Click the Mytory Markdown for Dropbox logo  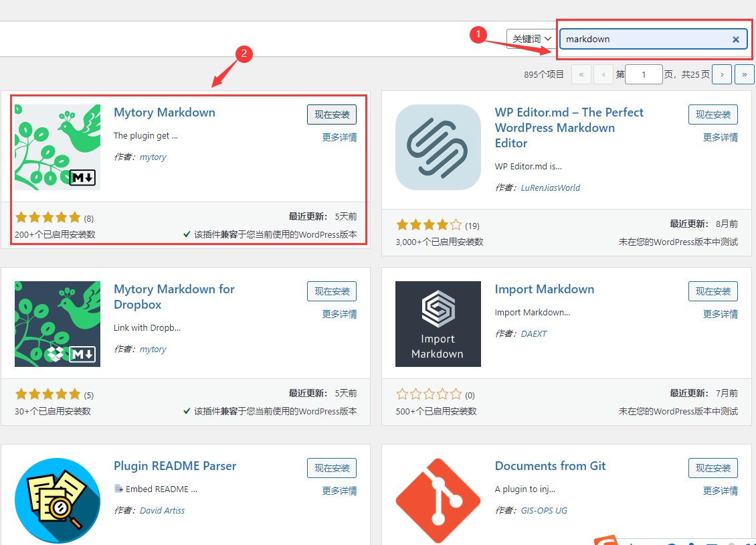click(x=56, y=323)
